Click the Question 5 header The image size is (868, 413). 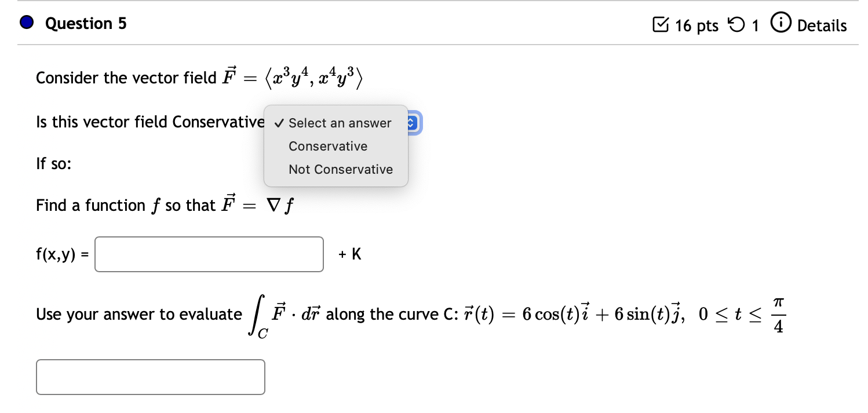pos(85,23)
